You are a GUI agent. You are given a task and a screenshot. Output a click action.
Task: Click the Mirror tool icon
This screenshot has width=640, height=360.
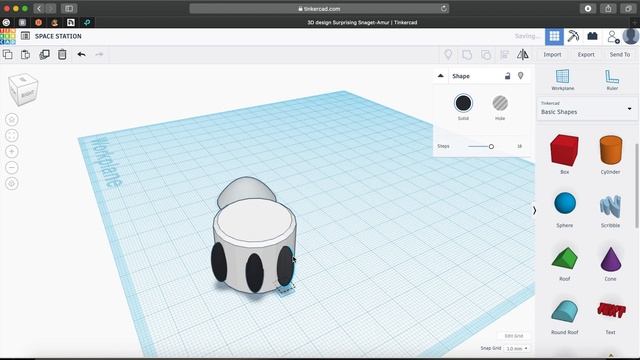pyautogui.click(x=523, y=54)
